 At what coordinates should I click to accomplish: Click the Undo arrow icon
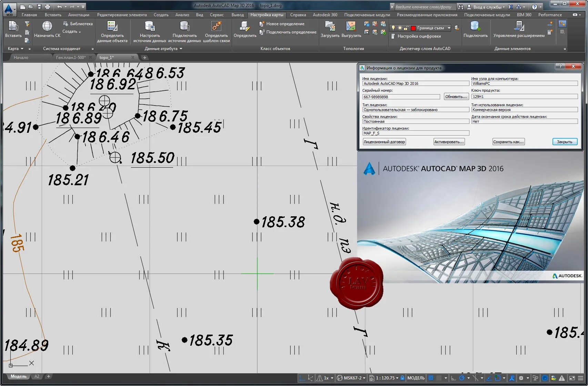[59, 7]
